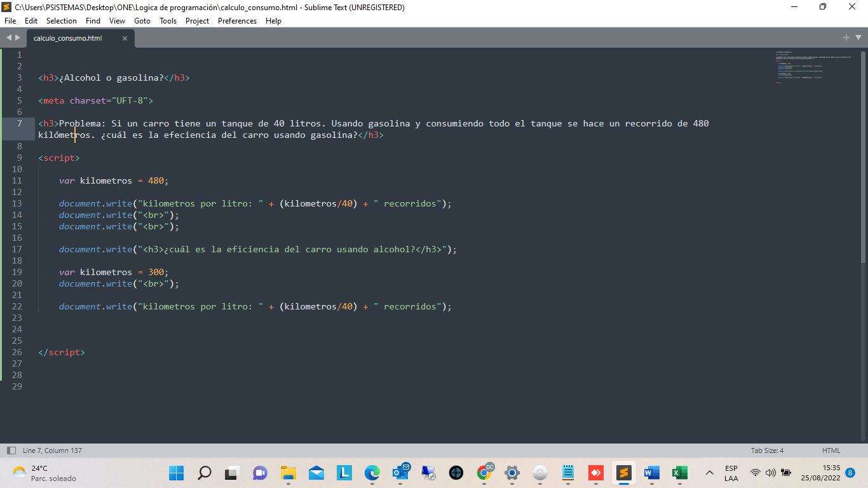Click Line 7, Column 137 status text

[52, 451]
